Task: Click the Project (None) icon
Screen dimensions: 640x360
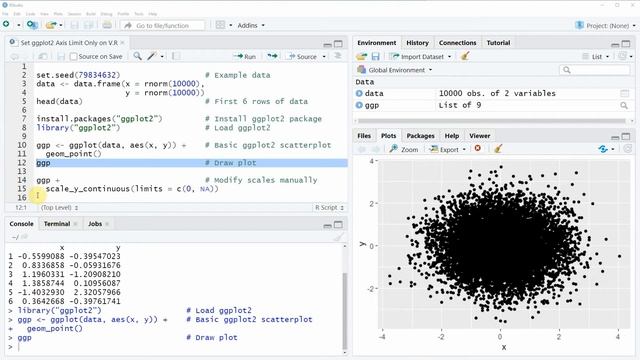Action: (579, 25)
